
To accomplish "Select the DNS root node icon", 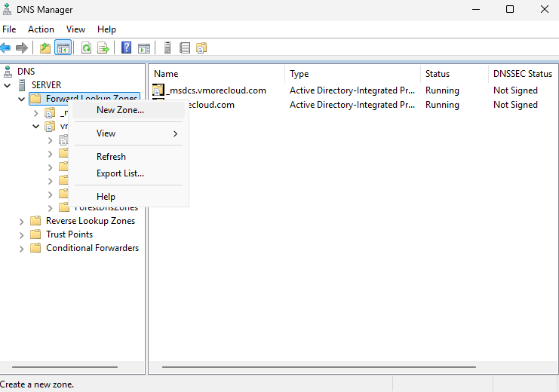I will [8, 72].
